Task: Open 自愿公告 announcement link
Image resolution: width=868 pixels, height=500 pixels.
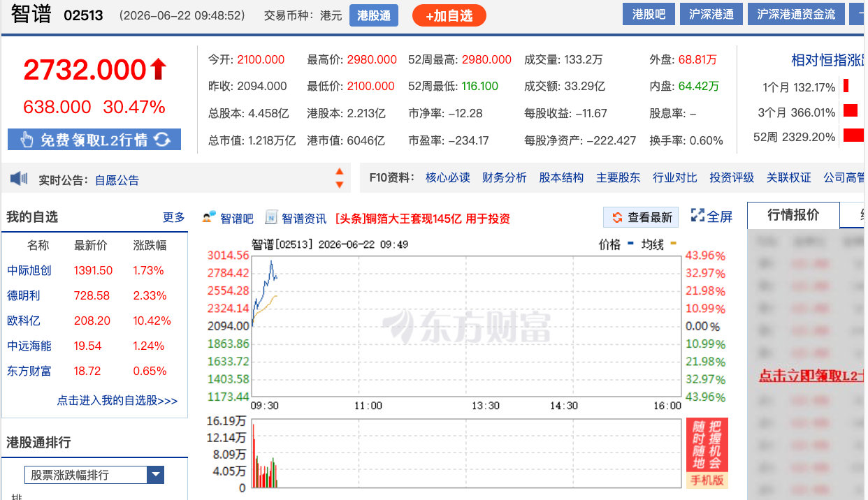Action: click(x=117, y=180)
